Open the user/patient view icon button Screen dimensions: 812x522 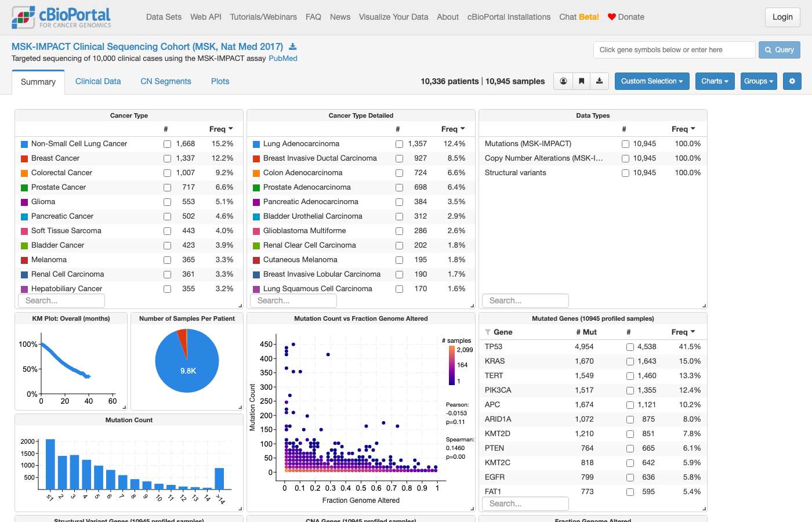(563, 81)
